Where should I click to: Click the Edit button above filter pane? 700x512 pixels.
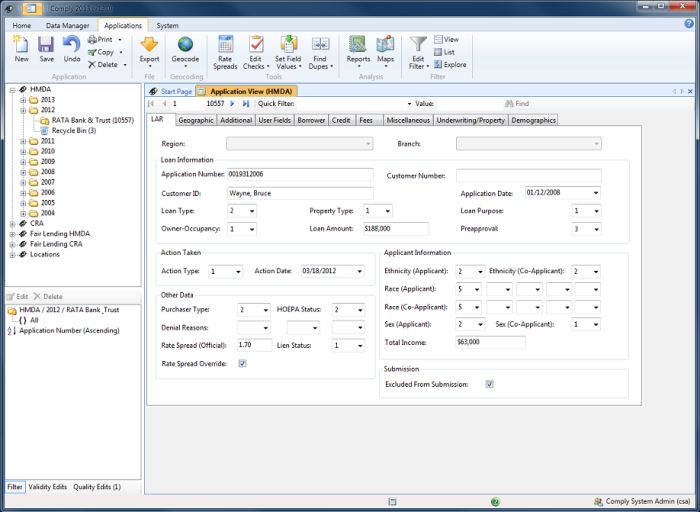pos(17,296)
